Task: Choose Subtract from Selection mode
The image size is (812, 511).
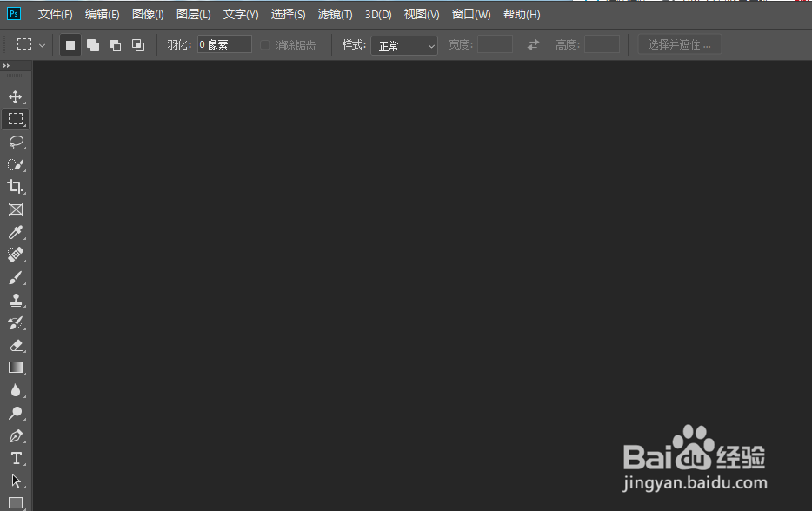Action: tap(116, 45)
